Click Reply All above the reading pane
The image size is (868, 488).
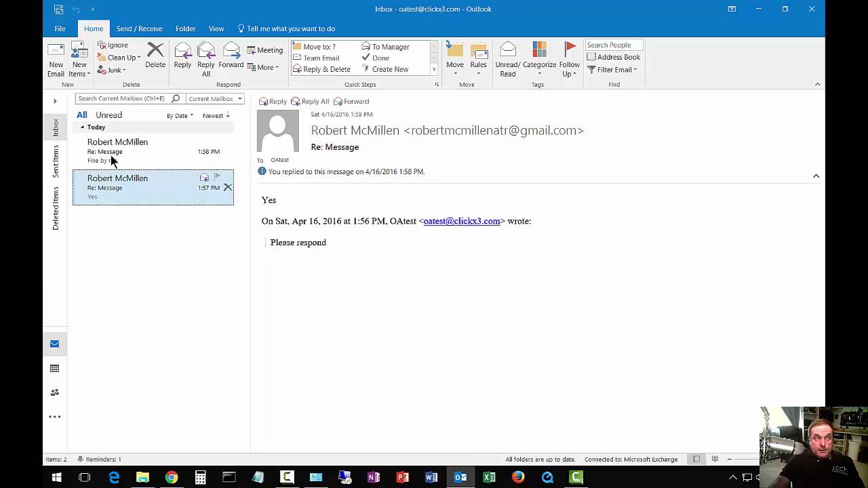pos(310,101)
